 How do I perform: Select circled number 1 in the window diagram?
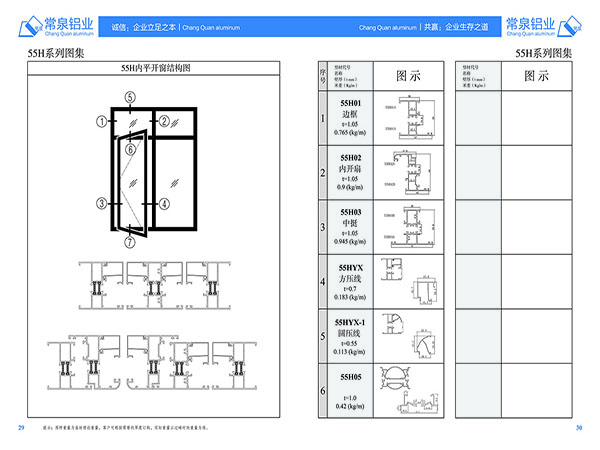pos(101,122)
